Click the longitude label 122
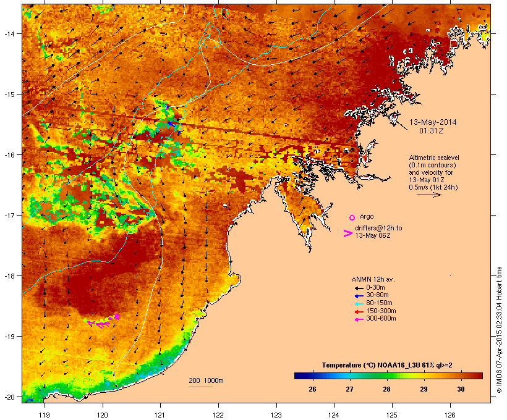 pos(218,415)
